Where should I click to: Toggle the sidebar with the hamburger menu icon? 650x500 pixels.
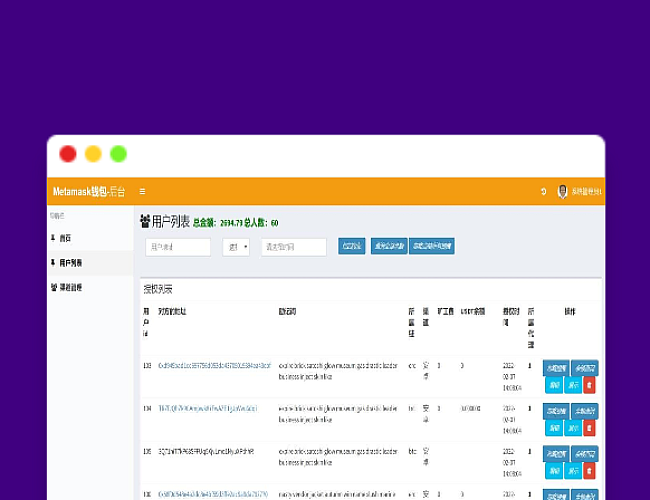click(142, 191)
